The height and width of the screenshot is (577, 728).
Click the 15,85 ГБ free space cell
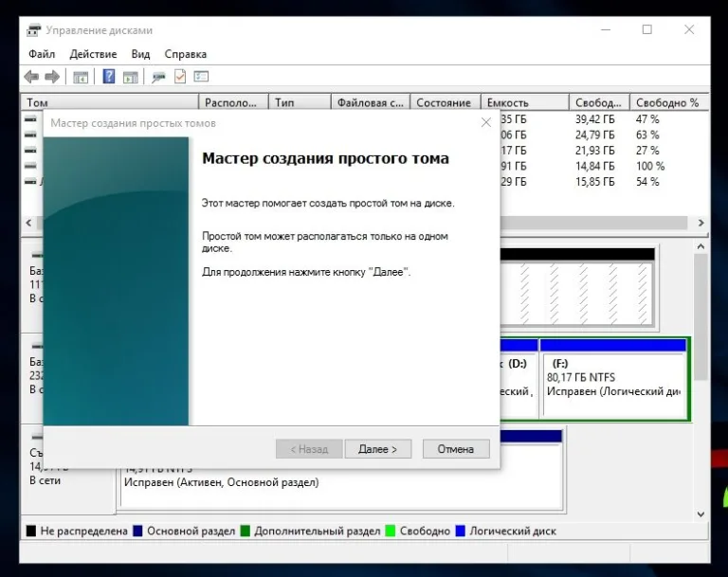point(594,182)
